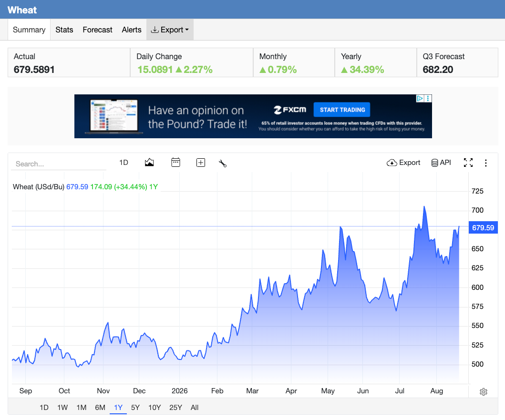
Task: Select the All time range
Action: [x=194, y=408]
